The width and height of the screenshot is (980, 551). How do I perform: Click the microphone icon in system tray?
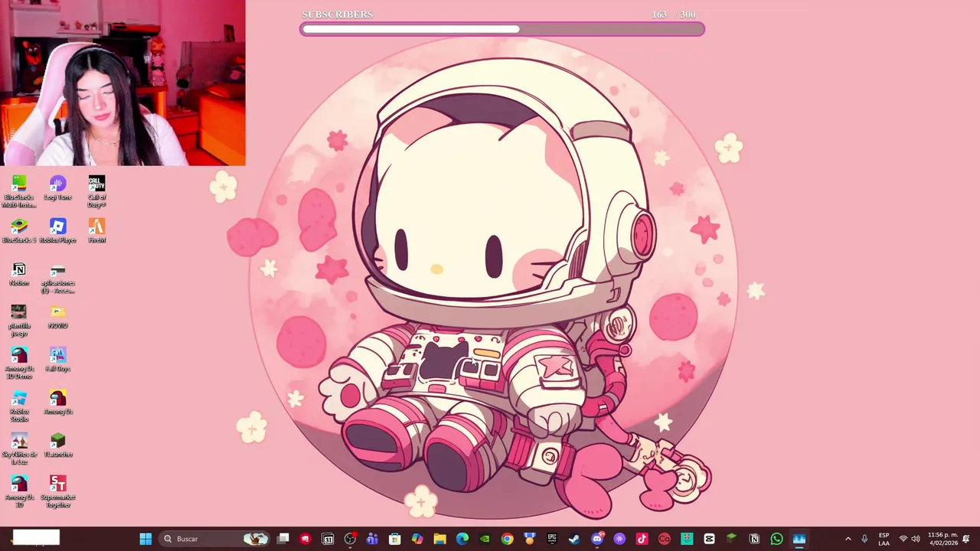864,539
